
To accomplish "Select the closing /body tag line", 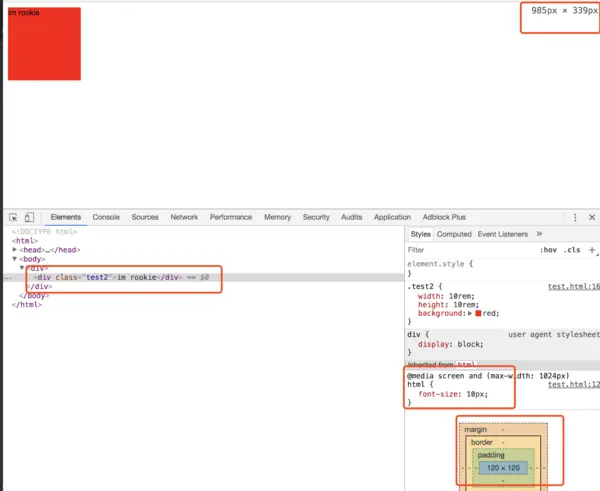I will 34,295.
